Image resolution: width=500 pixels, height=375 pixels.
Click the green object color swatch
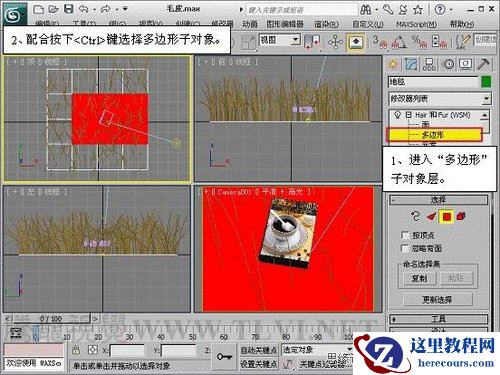(x=486, y=82)
